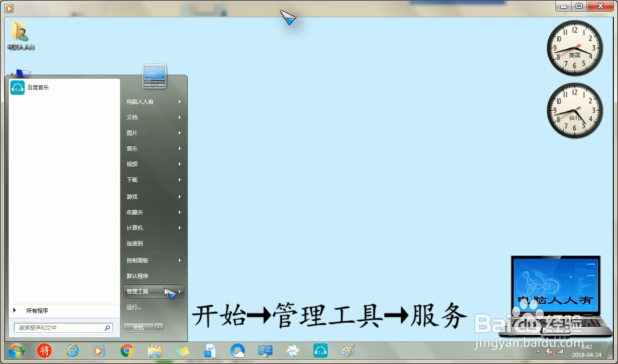Expand the arrow next to 游戏
Image resolution: width=618 pixels, height=364 pixels.
pyautogui.click(x=180, y=197)
